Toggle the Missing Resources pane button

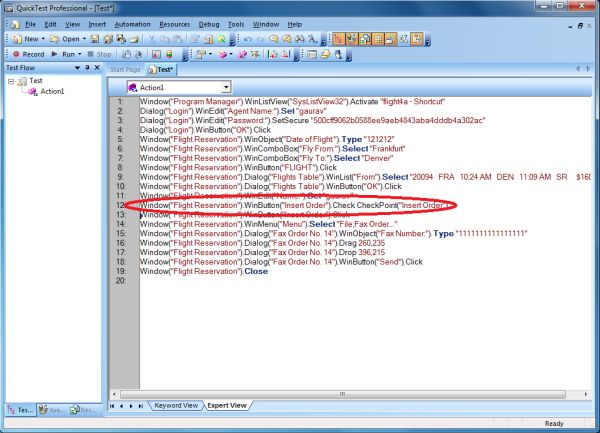coord(404,39)
